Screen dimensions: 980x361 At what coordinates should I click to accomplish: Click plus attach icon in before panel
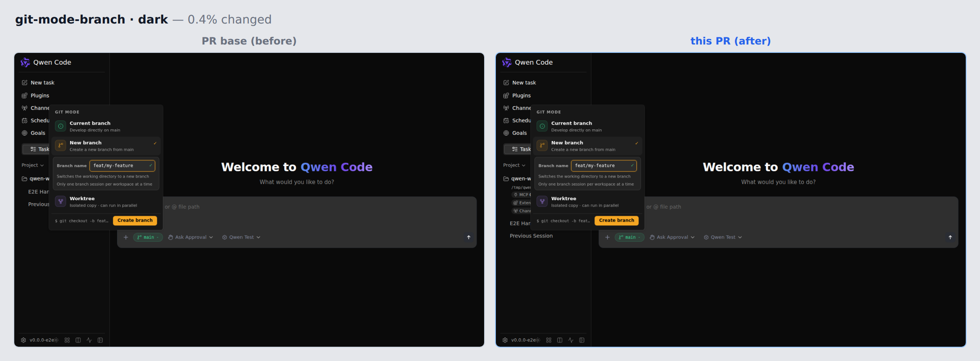126,237
